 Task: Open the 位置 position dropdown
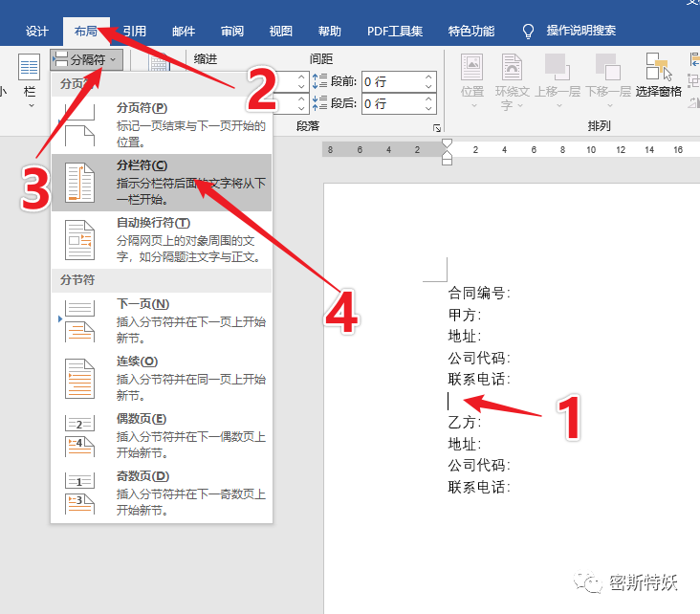click(472, 81)
